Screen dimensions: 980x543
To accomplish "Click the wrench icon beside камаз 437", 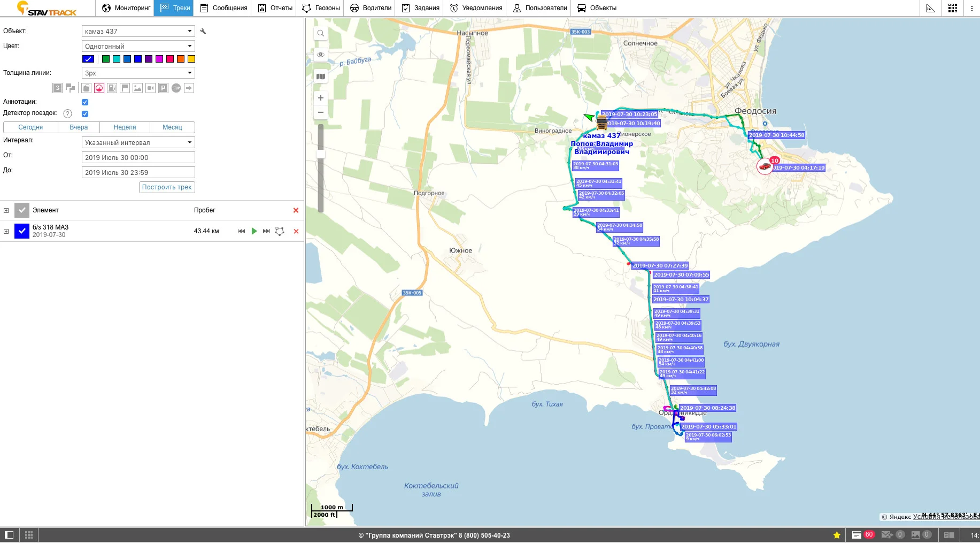I will point(203,32).
